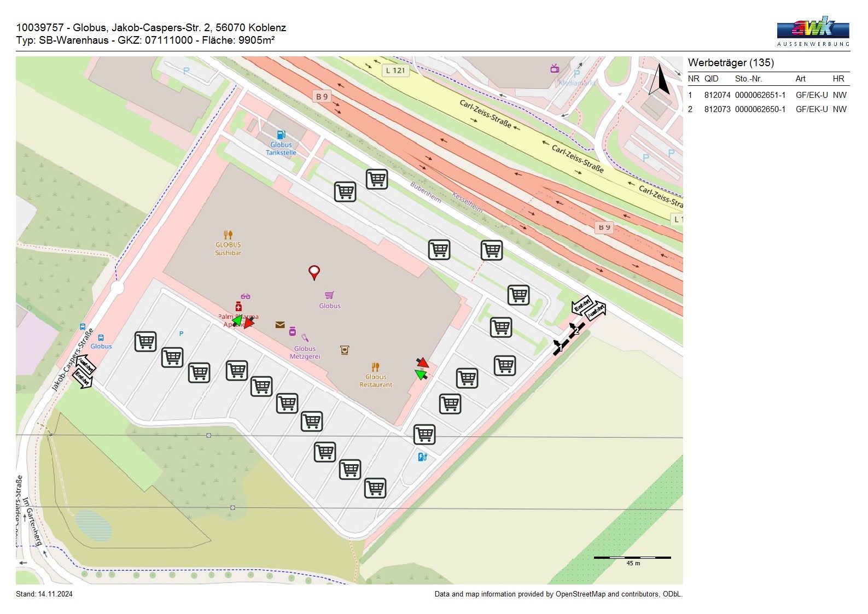Image resolution: width=868 pixels, height=614 pixels.
Task: Click advertising site marker number 2
Action: click(x=576, y=330)
